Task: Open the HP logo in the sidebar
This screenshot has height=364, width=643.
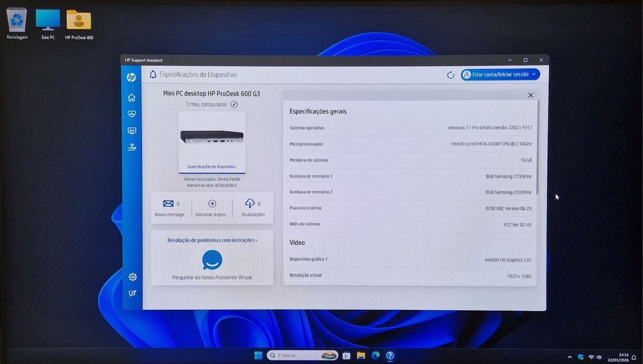Action: pos(131,77)
